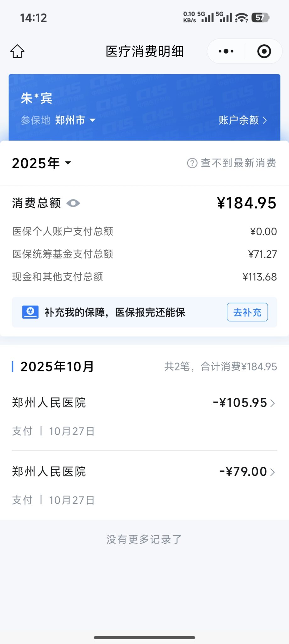This screenshot has height=644, width=289.
Task: Open the ¥105.95 郑州人民医院 record
Action: pos(144,416)
